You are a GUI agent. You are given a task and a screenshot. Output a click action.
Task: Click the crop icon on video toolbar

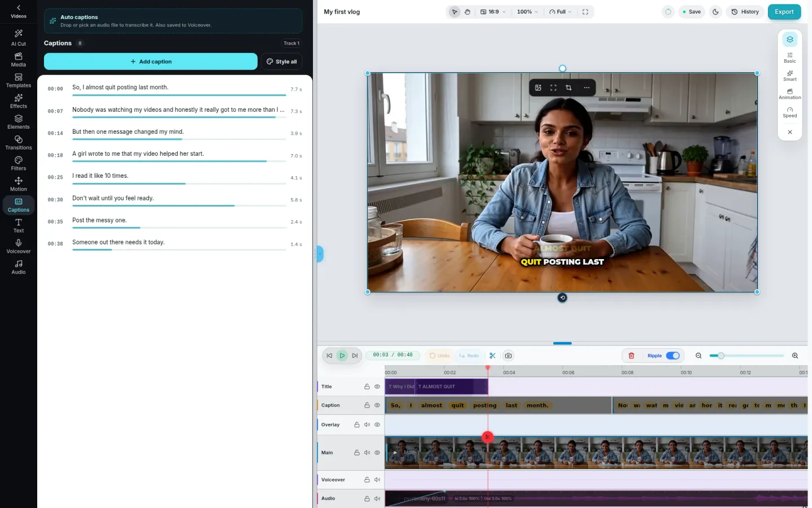568,87
